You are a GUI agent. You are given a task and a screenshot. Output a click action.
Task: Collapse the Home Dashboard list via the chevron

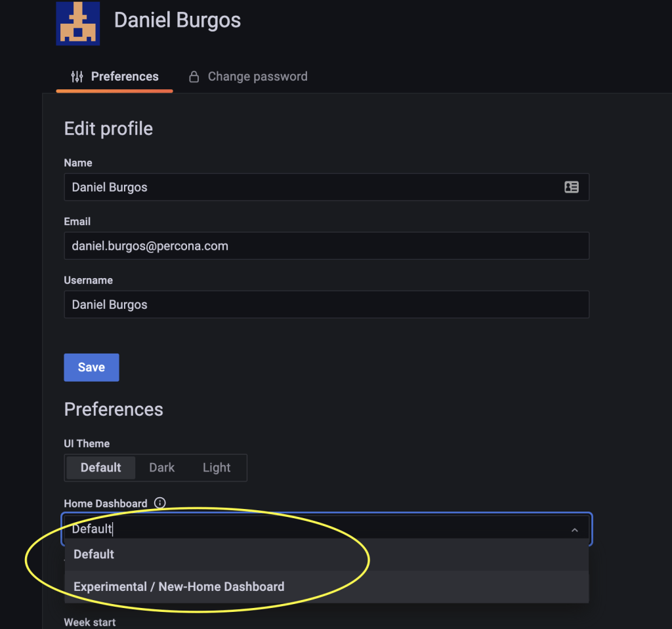coord(574,529)
